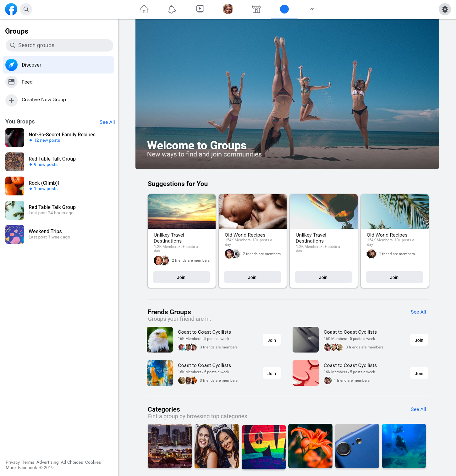This screenshot has height=476, width=456.
Task: Click See All for Frends Groups
Action: point(418,312)
